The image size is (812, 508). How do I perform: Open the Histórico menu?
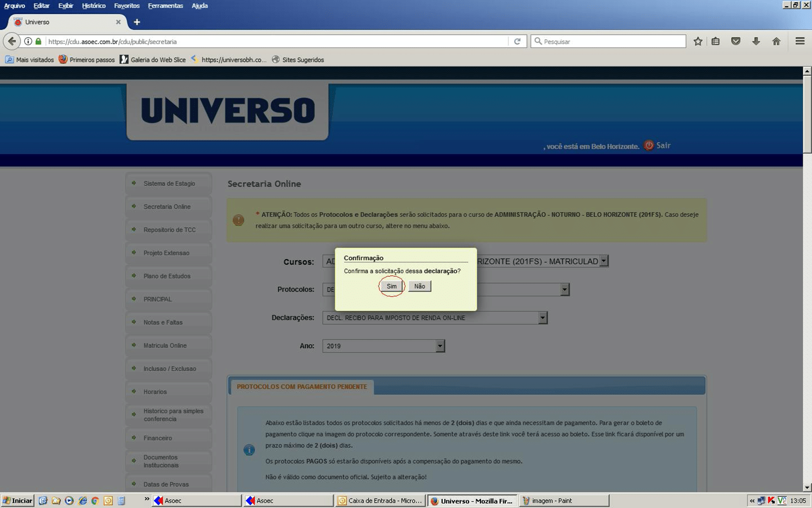pyautogui.click(x=94, y=6)
